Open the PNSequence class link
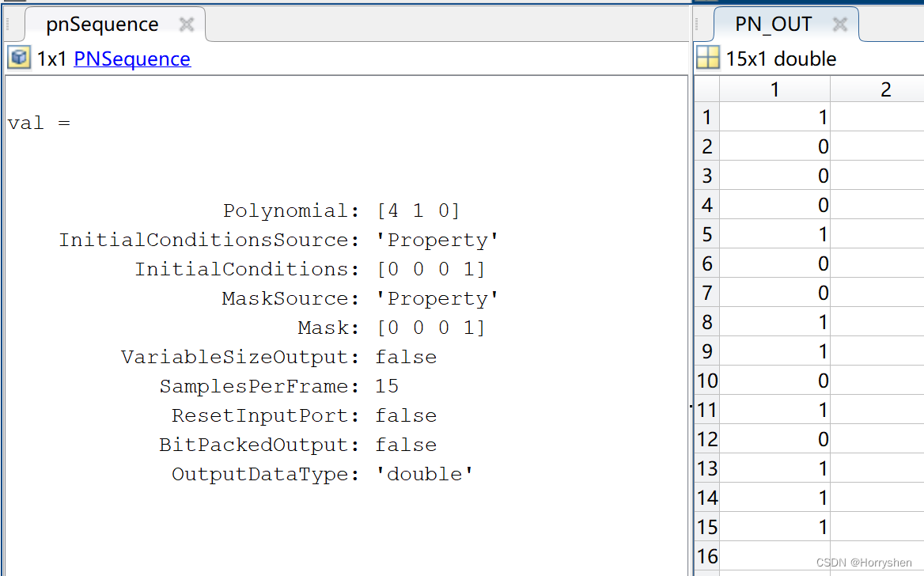 (132, 59)
